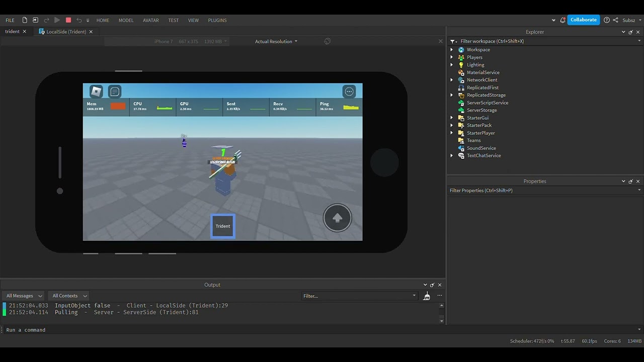Open the notifications bell
Viewport: 644px width, 362px height.
pyautogui.click(x=562, y=20)
